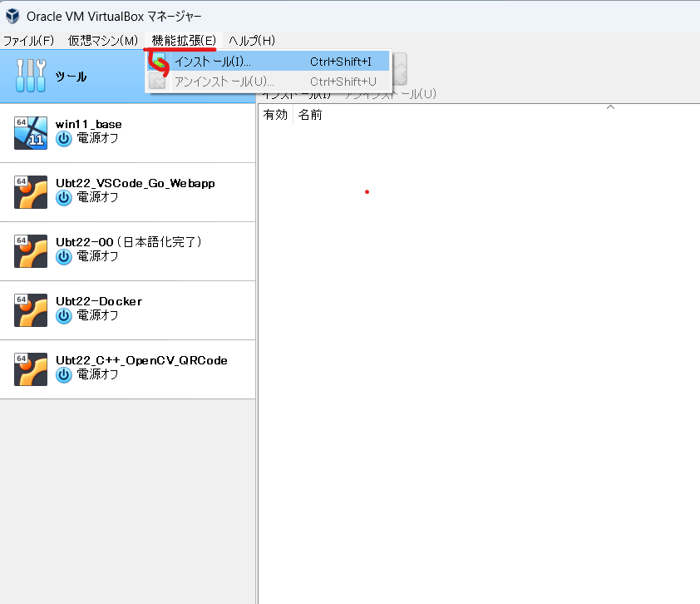Click 電源オフ text under Ubt22_VSCode_Go_Webapp
This screenshot has height=604, width=700.
click(98, 197)
